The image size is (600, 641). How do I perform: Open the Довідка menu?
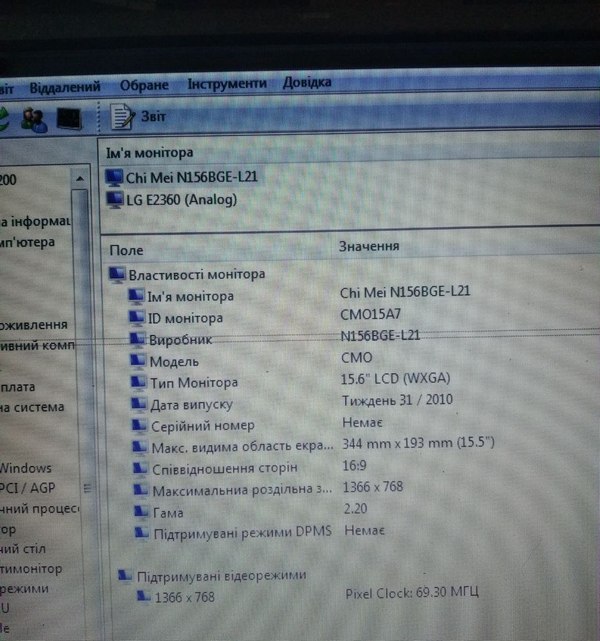tap(307, 82)
